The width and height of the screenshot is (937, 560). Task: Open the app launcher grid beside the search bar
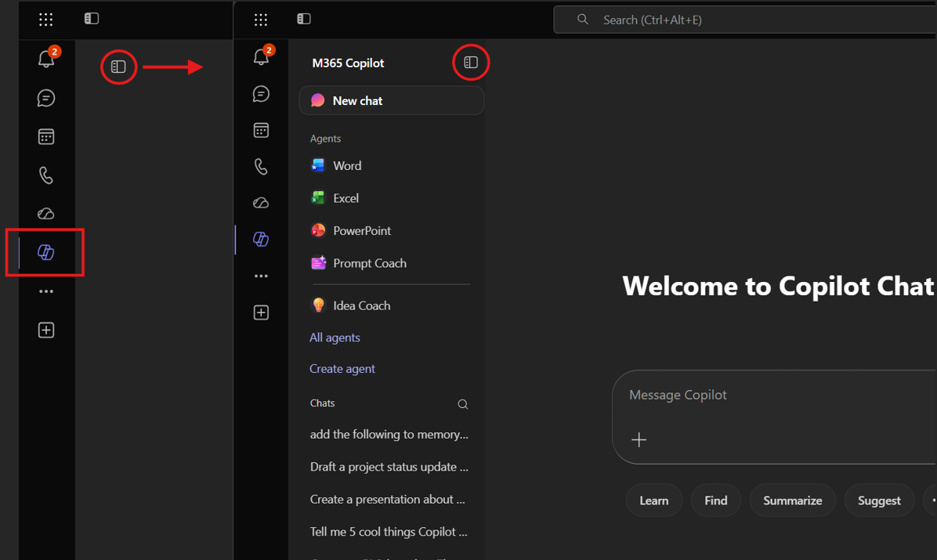coord(261,20)
